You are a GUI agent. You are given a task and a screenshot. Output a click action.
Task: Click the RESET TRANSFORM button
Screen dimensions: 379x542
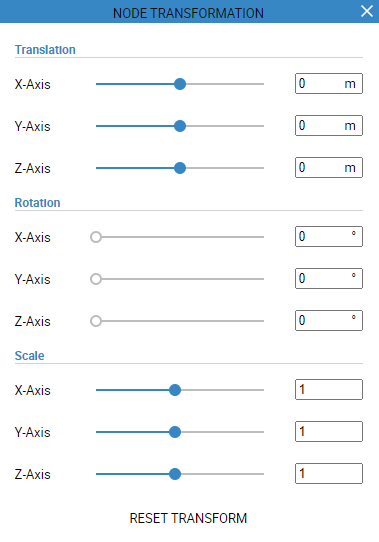[188, 518]
